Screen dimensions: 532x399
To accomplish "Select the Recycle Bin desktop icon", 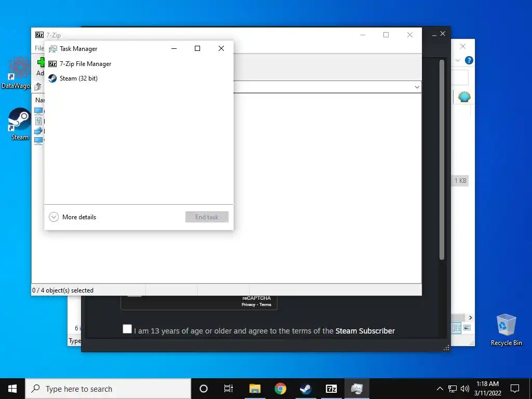I will tap(506, 330).
